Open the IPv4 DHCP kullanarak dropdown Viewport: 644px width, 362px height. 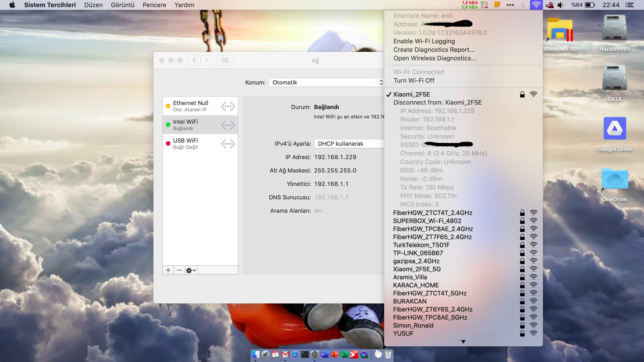(349, 144)
